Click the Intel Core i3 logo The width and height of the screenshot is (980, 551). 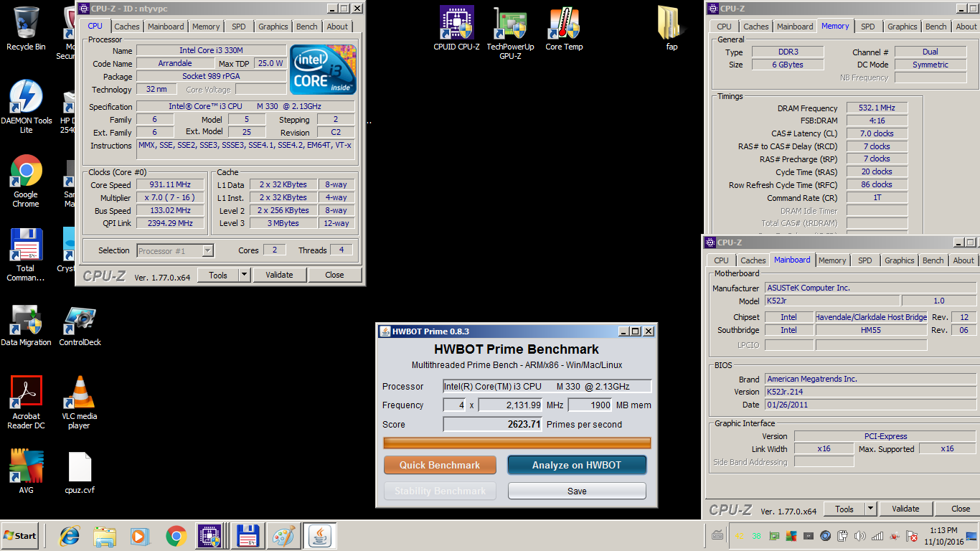pos(323,70)
